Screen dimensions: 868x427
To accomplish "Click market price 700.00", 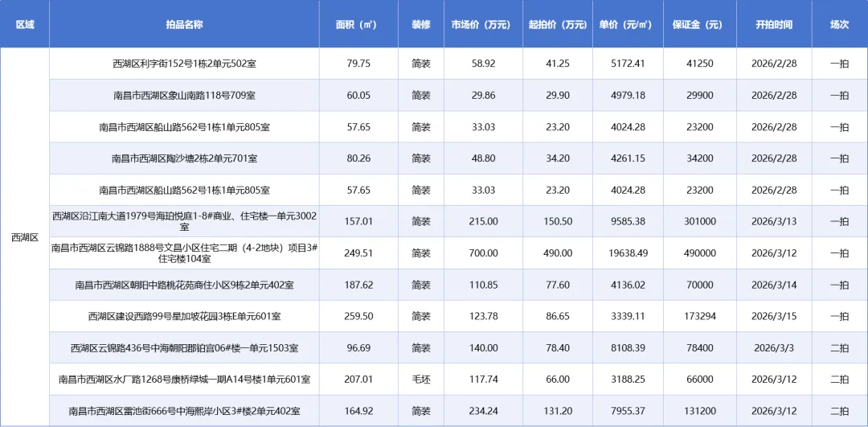I will click(x=482, y=253).
